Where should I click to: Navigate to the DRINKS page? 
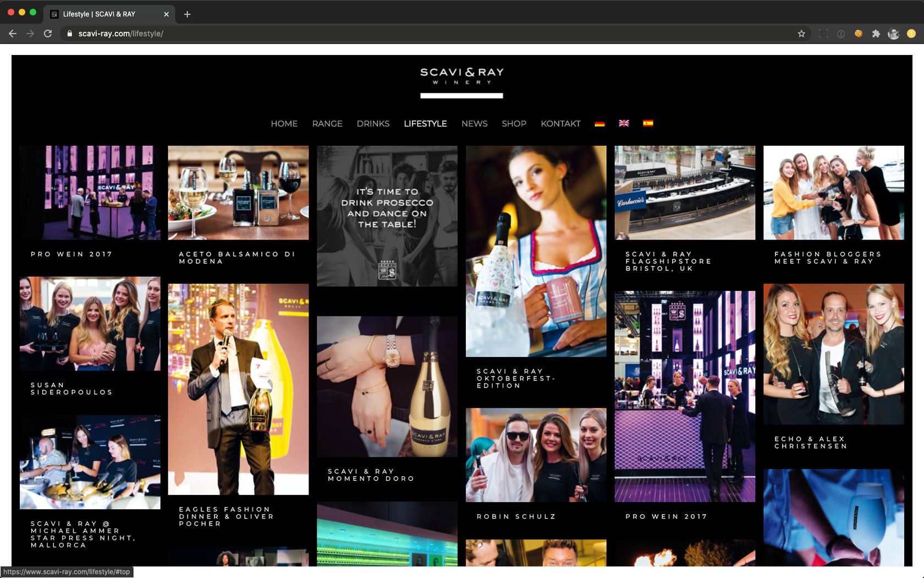[x=373, y=124]
